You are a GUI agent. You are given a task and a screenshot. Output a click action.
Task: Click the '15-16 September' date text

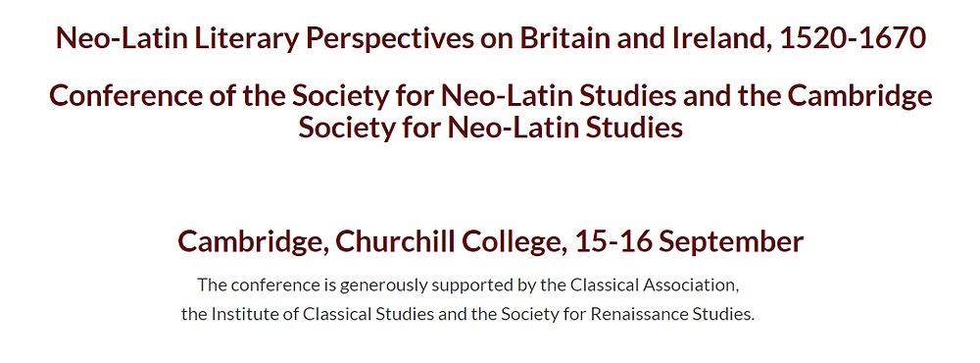(689, 243)
